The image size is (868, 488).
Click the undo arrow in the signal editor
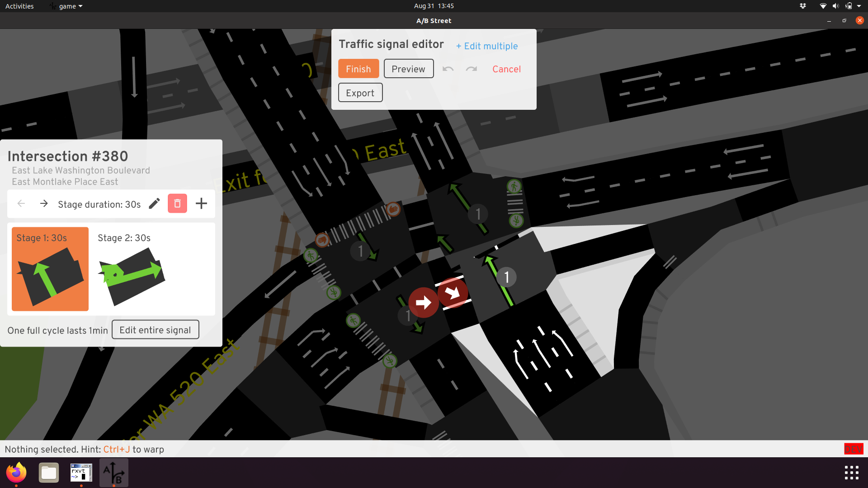pos(448,69)
